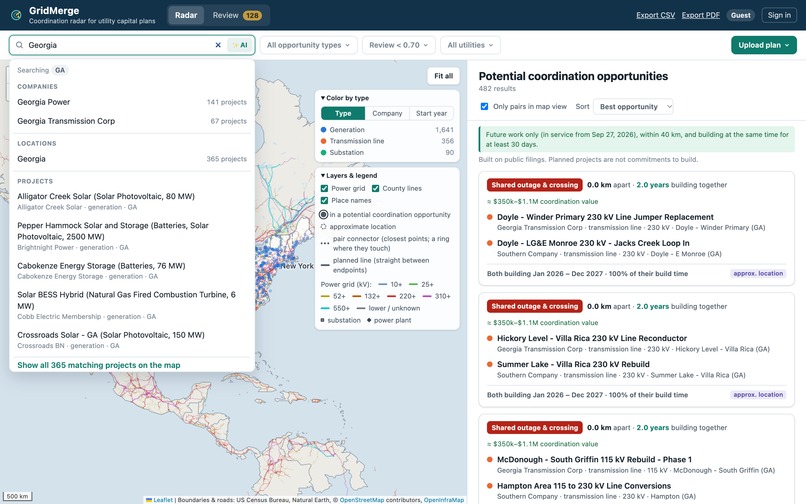Click the Sign in button
Screen dimensions: 806x504
(x=779, y=15)
